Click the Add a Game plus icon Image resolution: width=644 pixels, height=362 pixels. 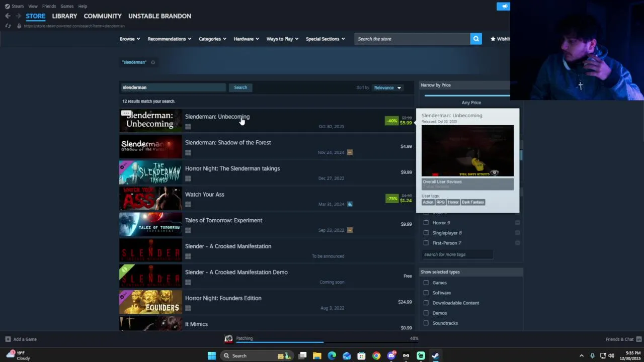8,339
